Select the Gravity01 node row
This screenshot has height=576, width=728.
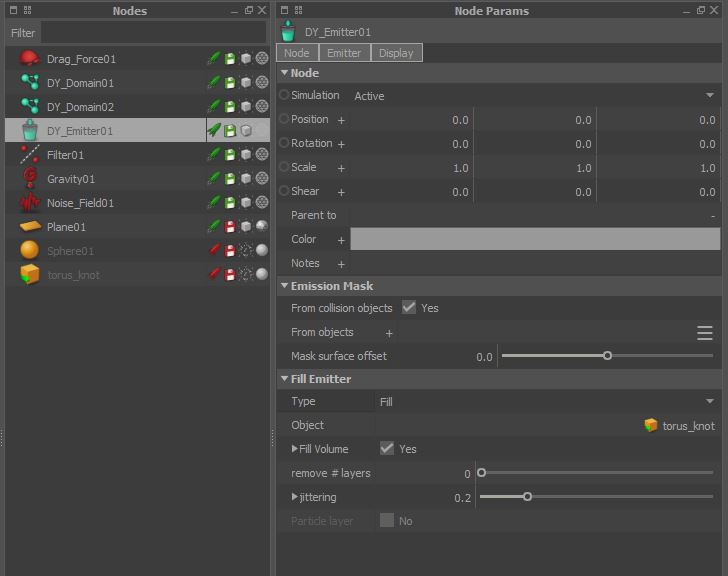(137, 178)
